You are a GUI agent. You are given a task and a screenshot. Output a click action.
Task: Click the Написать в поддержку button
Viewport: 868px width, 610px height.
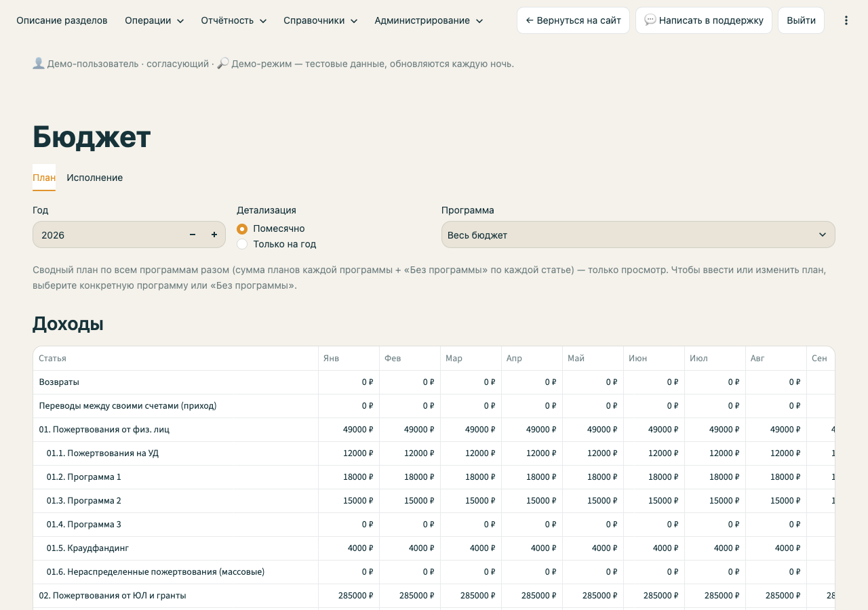pos(704,20)
